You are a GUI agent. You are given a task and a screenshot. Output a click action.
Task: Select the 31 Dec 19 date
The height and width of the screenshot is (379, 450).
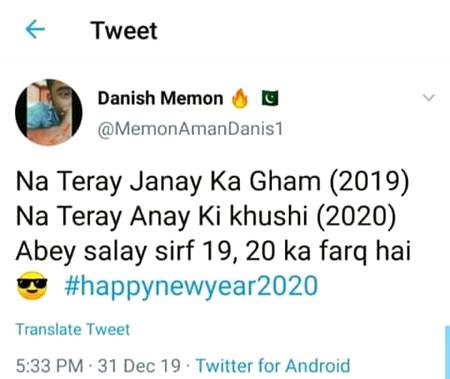139,366
